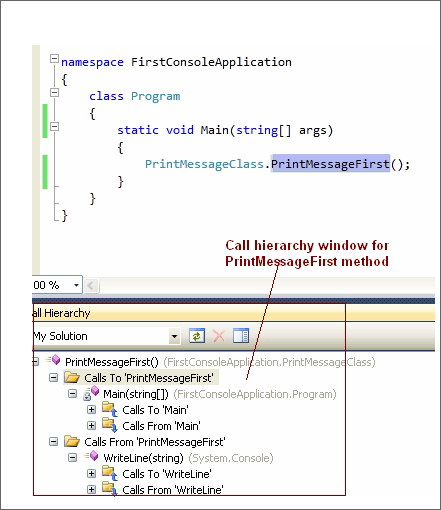The image size is (441, 510).
Task: Open the My Solution scope dropdown
Action: point(174,336)
